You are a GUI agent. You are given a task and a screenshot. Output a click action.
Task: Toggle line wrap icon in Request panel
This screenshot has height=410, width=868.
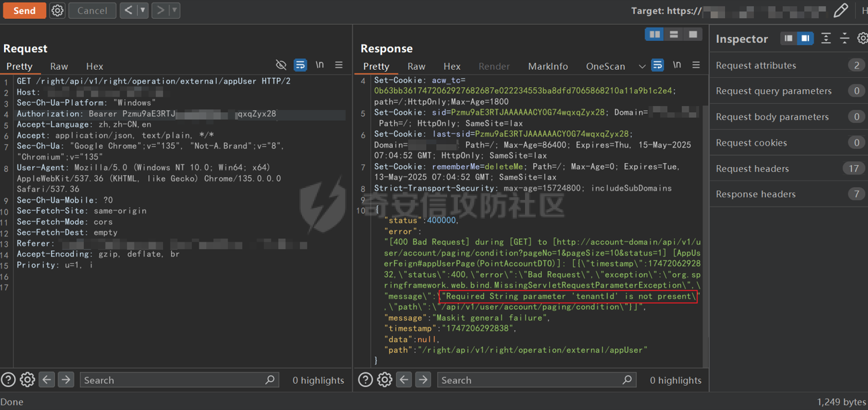300,65
